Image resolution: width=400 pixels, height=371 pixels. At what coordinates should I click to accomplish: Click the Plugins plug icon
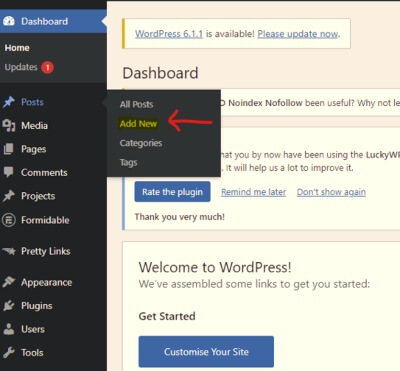coord(9,306)
